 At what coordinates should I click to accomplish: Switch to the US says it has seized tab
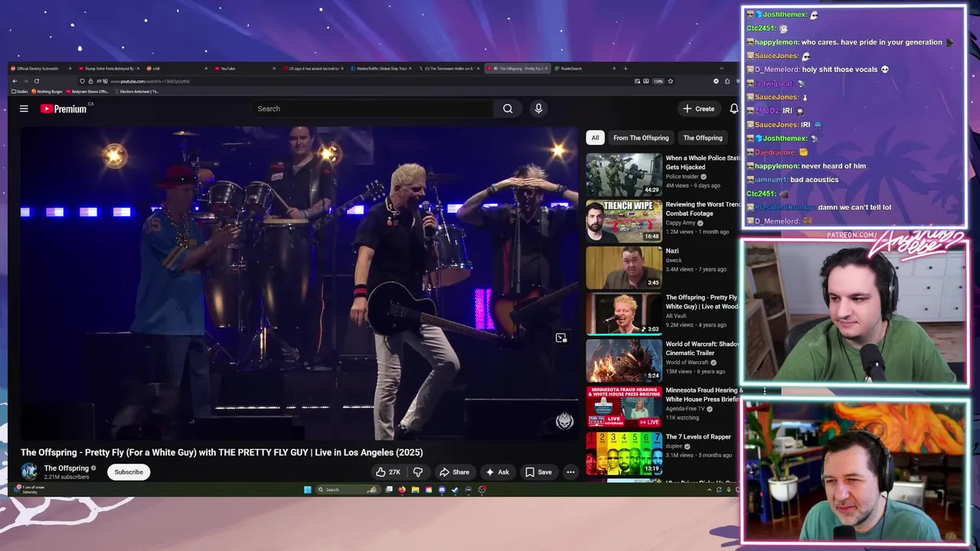tap(314, 68)
